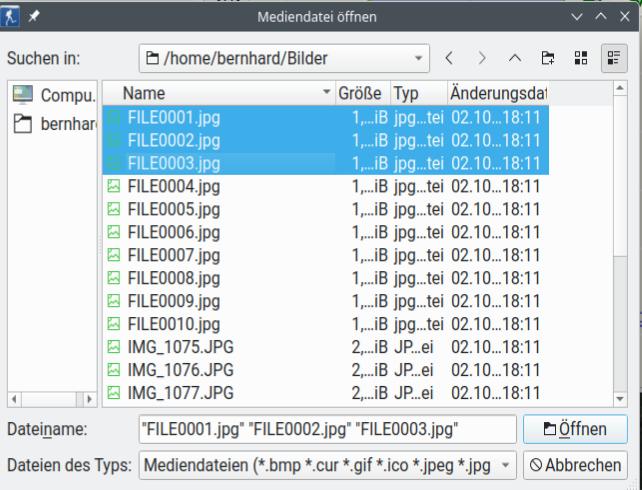The image size is (642, 490).
Task: Click the image icon beside IMG_1075.JPG
Action: tap(113, 347)
